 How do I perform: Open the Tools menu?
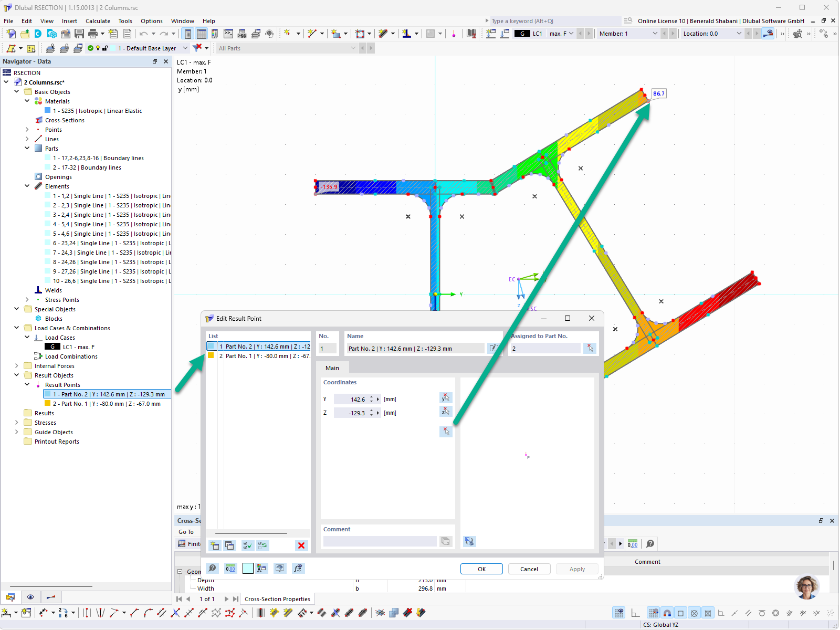(125, 21)
